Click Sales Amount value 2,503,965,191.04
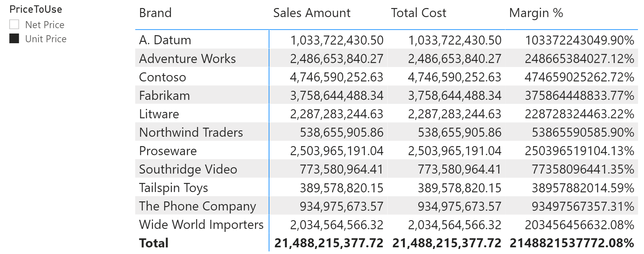Image resolution: width=644 pixels, height=254 pixels. coord(337,151)
